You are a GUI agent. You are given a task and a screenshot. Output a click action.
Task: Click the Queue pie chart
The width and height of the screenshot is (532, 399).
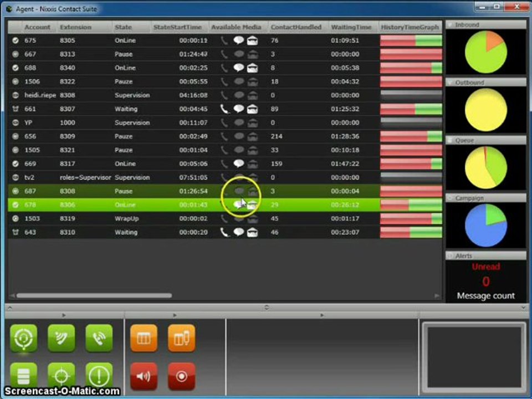pos(486,167)
